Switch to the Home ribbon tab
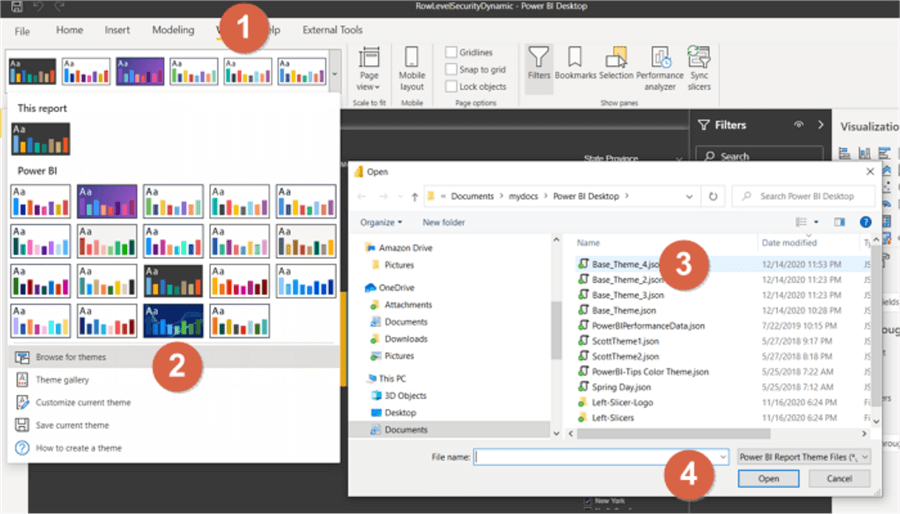 (69, 30)
